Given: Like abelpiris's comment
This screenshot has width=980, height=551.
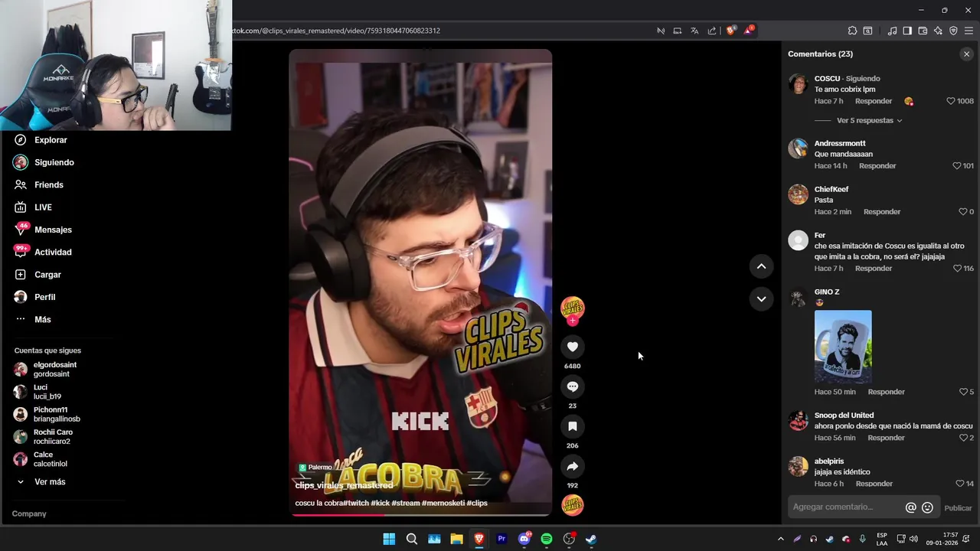Looking at the screenshot, I should (x=959, y=484).
